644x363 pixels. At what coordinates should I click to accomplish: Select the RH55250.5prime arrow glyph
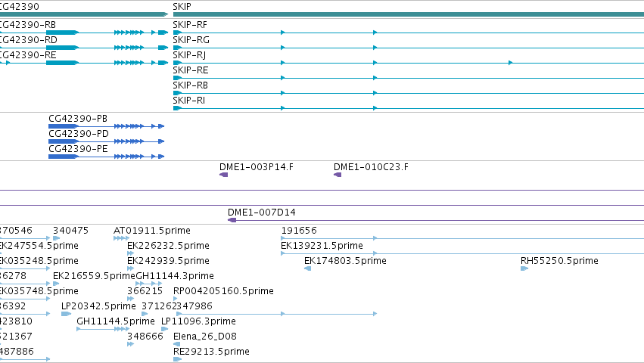(524, 268)
